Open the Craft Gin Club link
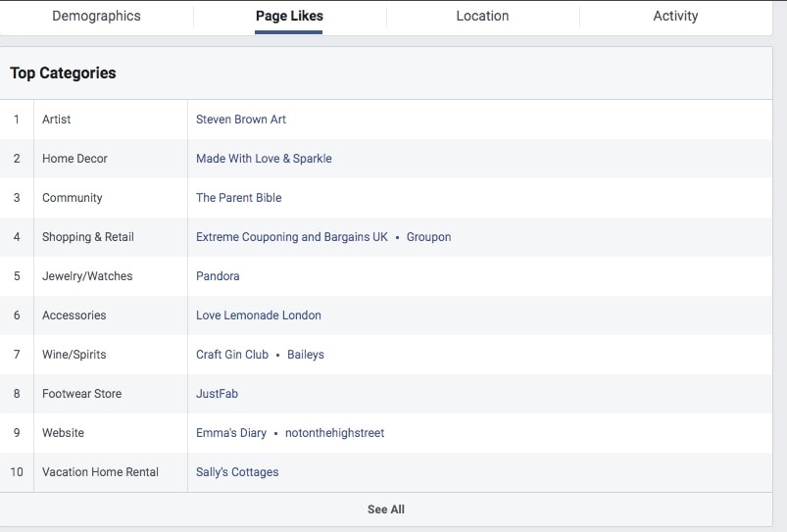This screenshot has height=532, width=787. point(232,355)
